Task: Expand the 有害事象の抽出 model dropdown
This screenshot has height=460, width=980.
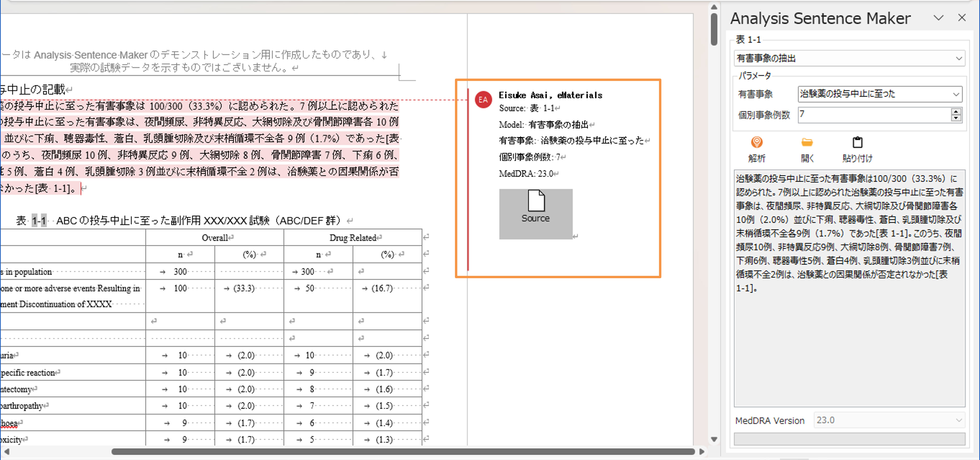Action: (958, 59)
